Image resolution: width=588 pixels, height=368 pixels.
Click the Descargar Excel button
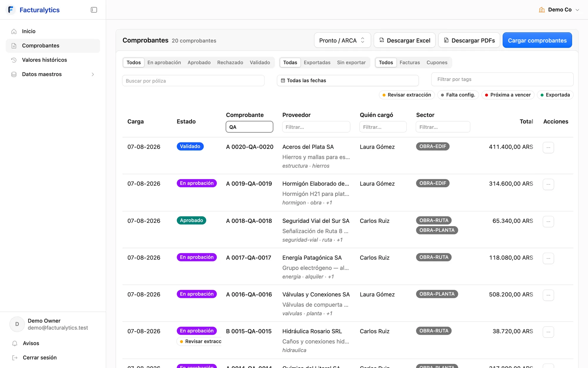point(405,40)
